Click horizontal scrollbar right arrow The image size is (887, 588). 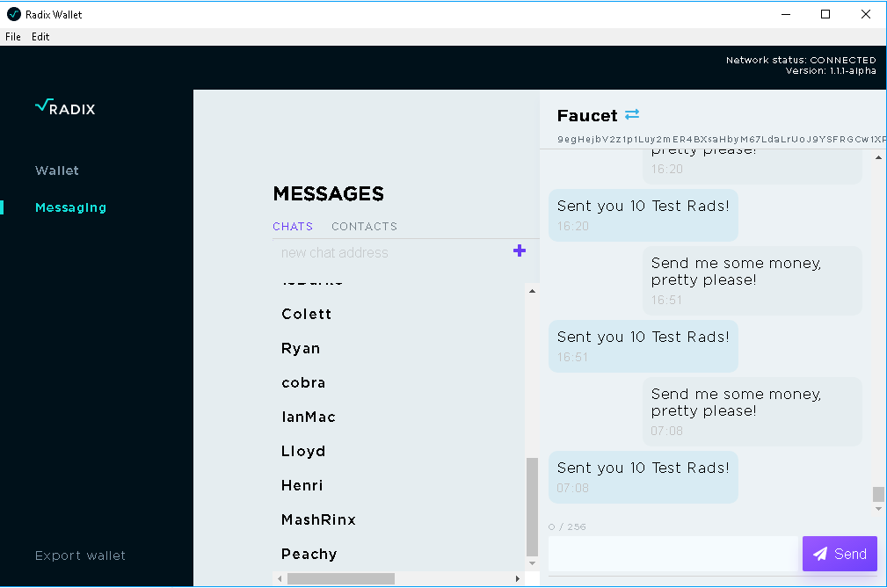click(x=517, y=578)
